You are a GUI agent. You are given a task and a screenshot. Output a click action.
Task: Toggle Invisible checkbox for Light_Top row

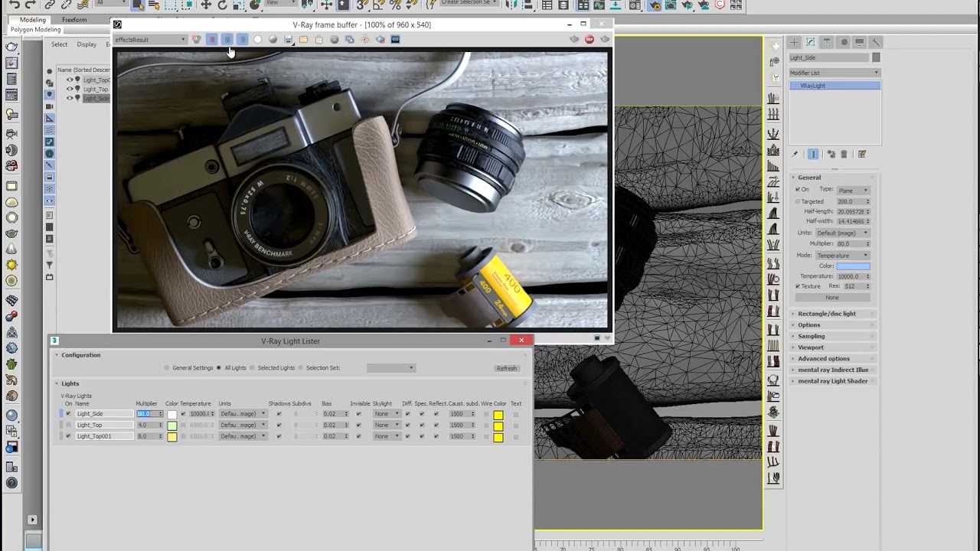coord(358,425)
